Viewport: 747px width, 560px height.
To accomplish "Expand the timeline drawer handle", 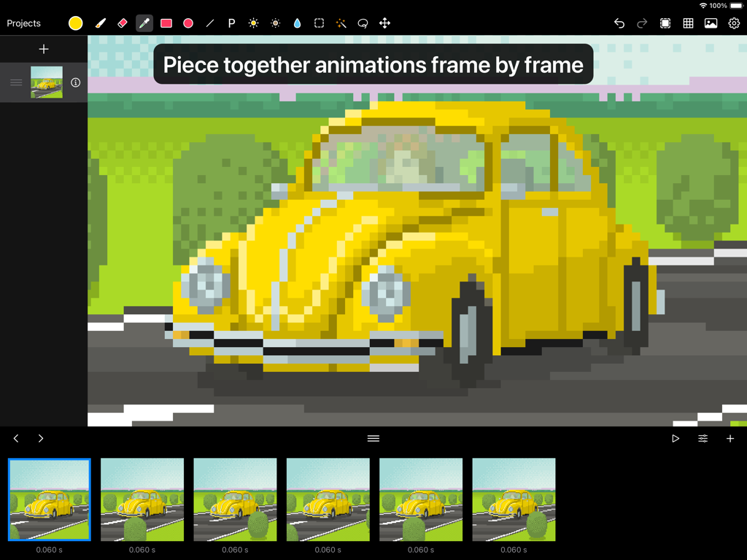I will 373,438.
